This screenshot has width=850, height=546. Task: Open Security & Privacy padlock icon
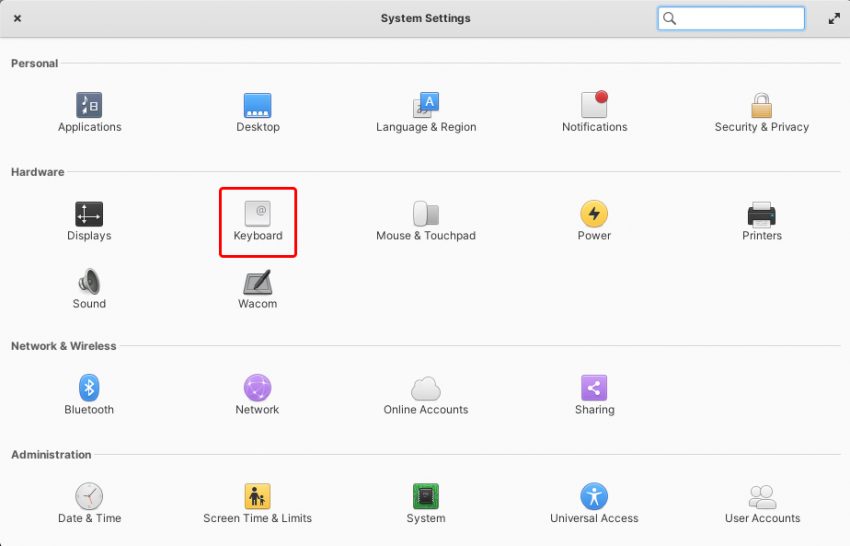point(762,106)
